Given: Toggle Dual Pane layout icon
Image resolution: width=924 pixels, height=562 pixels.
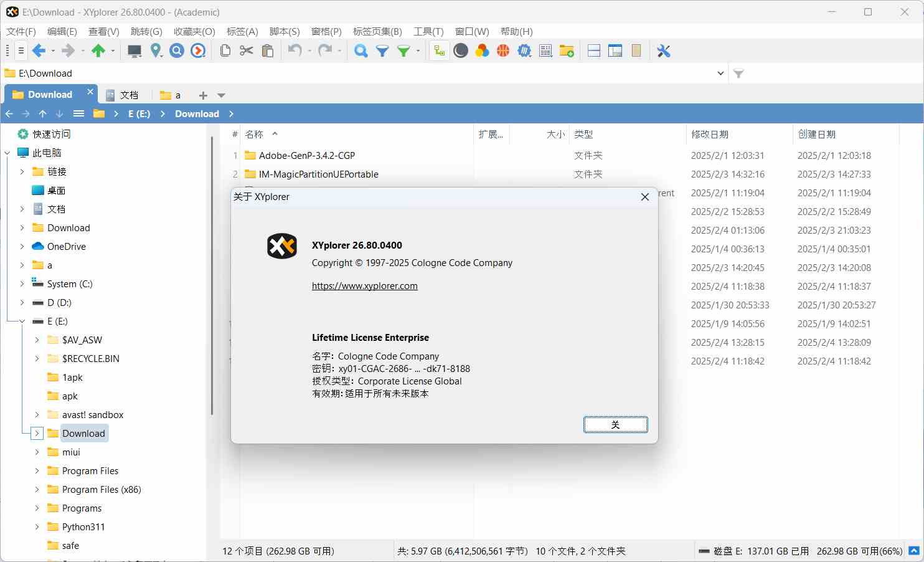Looking at the screenshot, I should point(594,51).
